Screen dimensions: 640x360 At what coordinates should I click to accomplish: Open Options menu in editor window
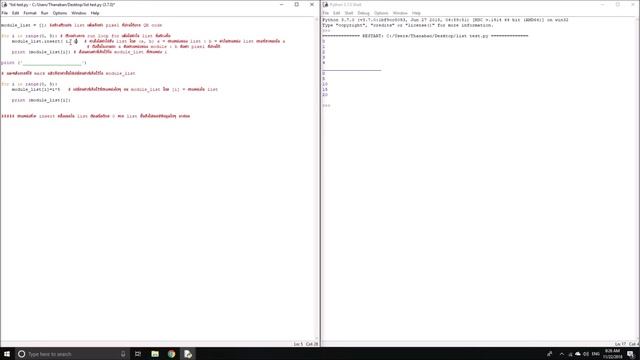[x=60, y=13]
